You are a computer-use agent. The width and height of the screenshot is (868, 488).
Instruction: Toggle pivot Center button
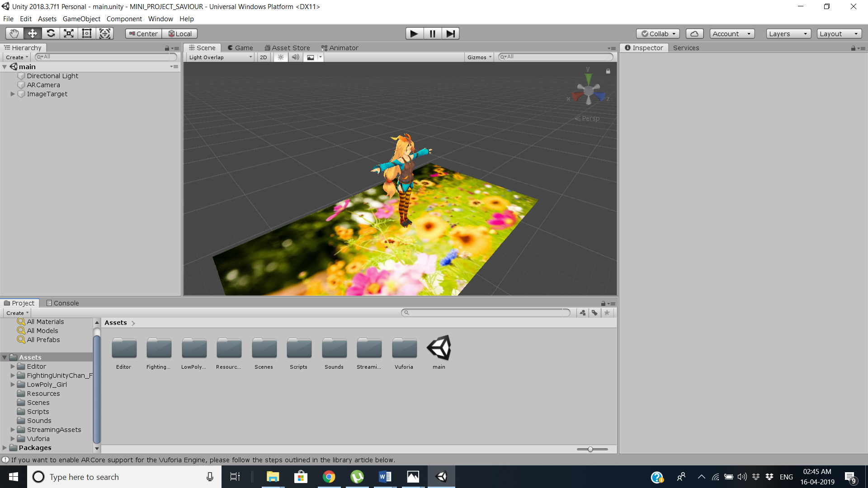143,33
